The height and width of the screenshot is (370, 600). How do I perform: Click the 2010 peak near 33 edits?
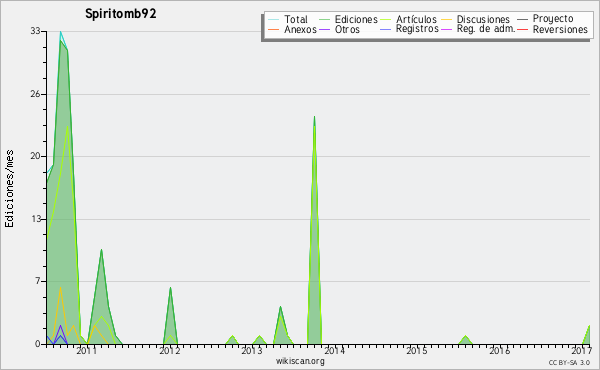coord(60,32)
